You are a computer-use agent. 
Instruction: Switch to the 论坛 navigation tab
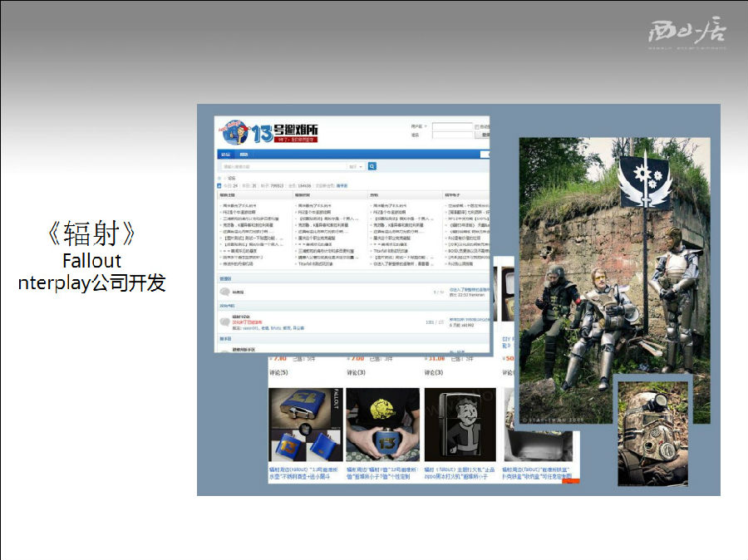coord(225,154)
